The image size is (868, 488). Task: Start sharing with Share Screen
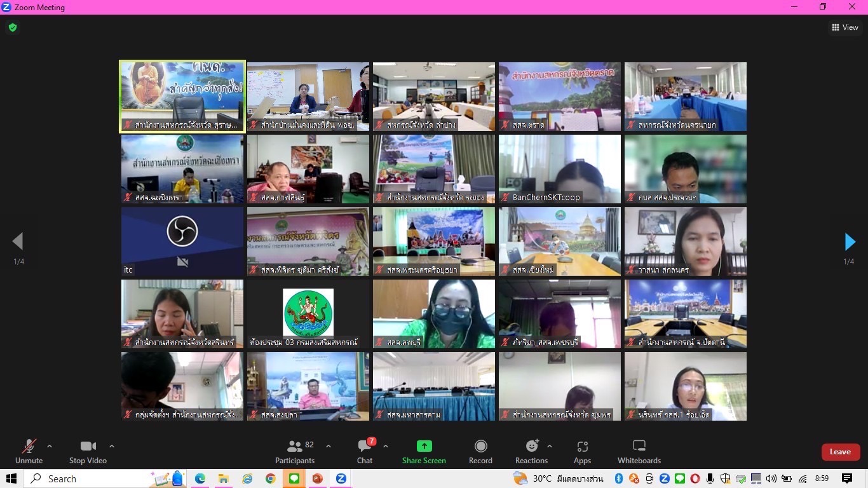pyautogui.click(x=424, y=447)
